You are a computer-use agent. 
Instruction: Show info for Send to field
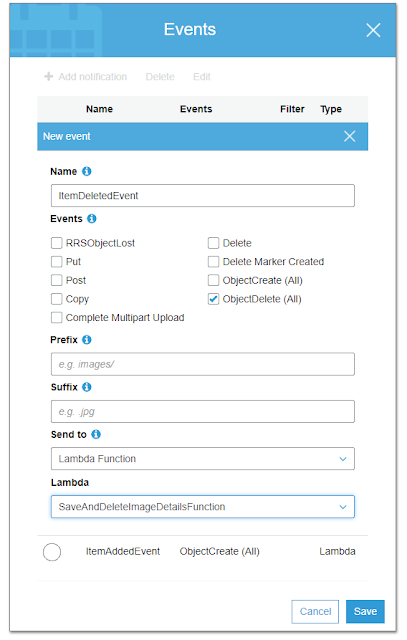pos(96,434)
